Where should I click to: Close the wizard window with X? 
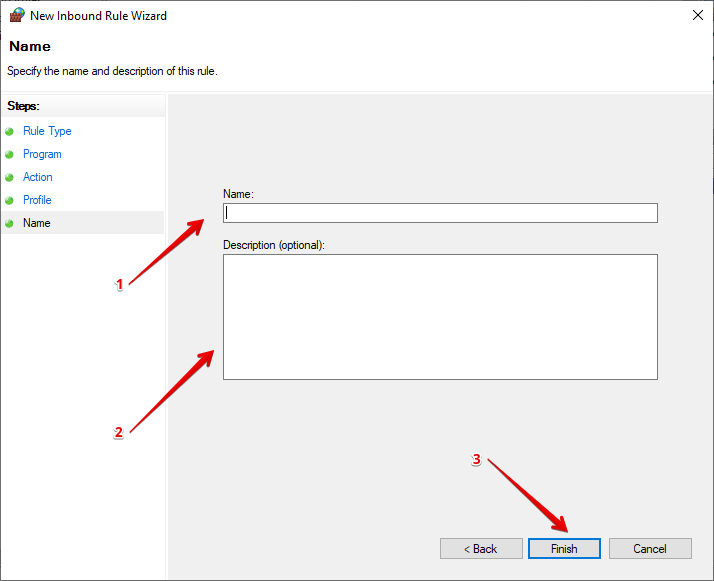[697, 15]
